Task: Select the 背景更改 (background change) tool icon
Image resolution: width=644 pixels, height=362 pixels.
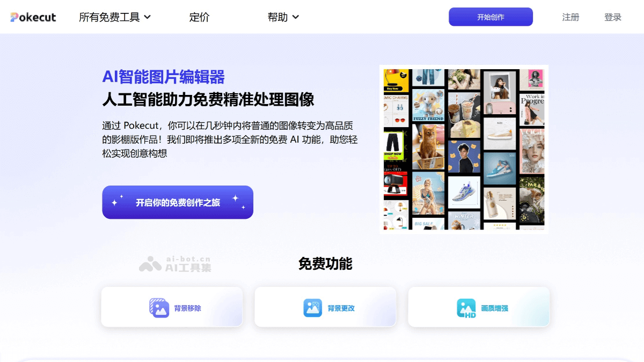Action: (312, 308)
